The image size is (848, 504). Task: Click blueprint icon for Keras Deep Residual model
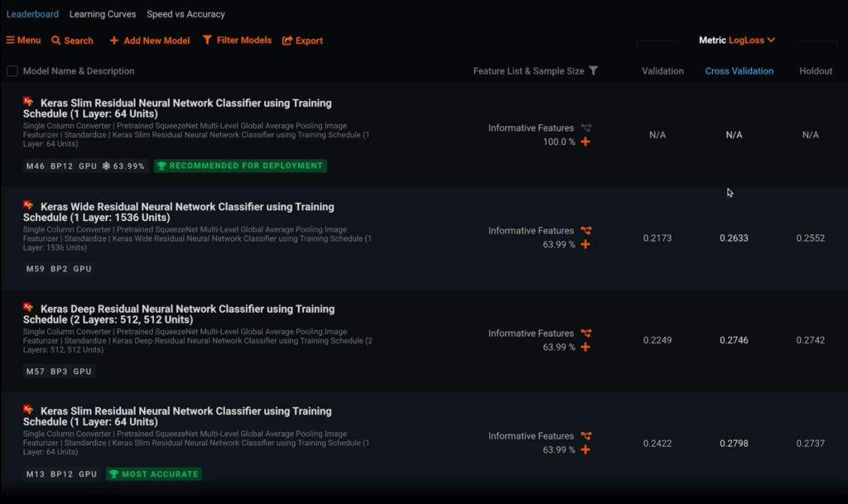[586, 334]
